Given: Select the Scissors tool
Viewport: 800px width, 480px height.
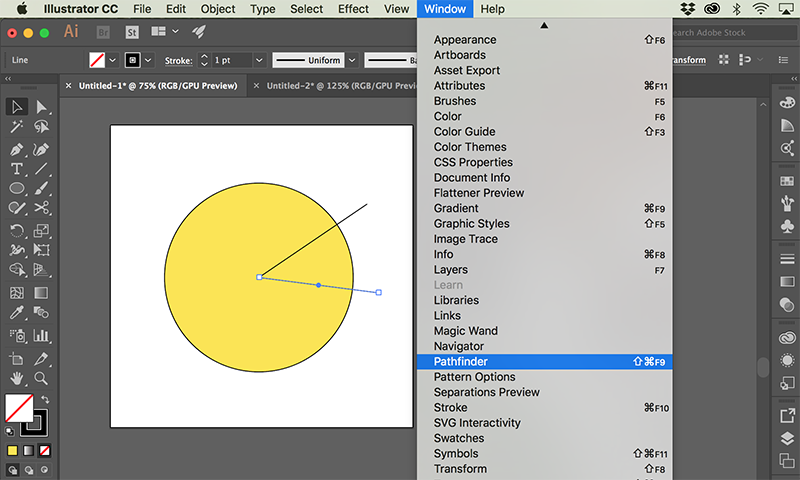Looking at the screenshot, I should [41, 208].
